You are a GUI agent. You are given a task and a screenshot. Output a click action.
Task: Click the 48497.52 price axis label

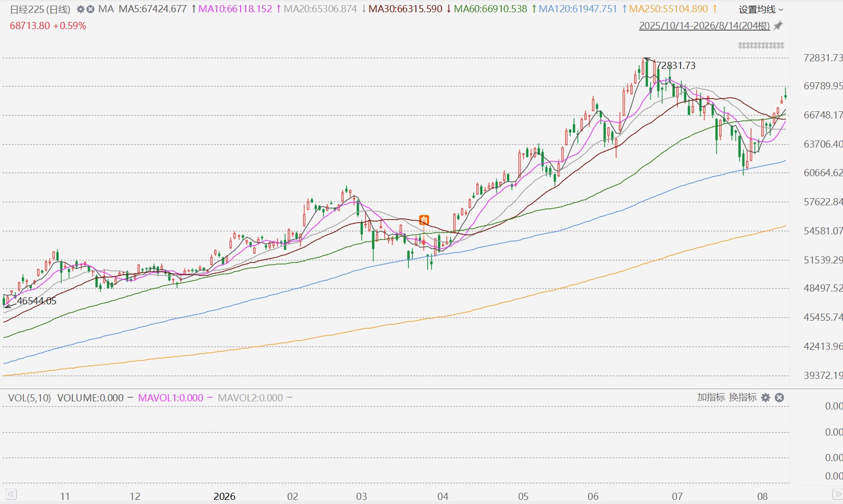[x=823, y=288]
